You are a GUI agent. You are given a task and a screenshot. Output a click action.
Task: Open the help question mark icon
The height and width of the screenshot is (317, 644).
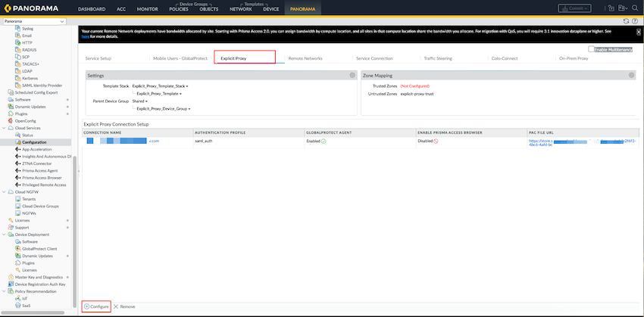point(635,20)
